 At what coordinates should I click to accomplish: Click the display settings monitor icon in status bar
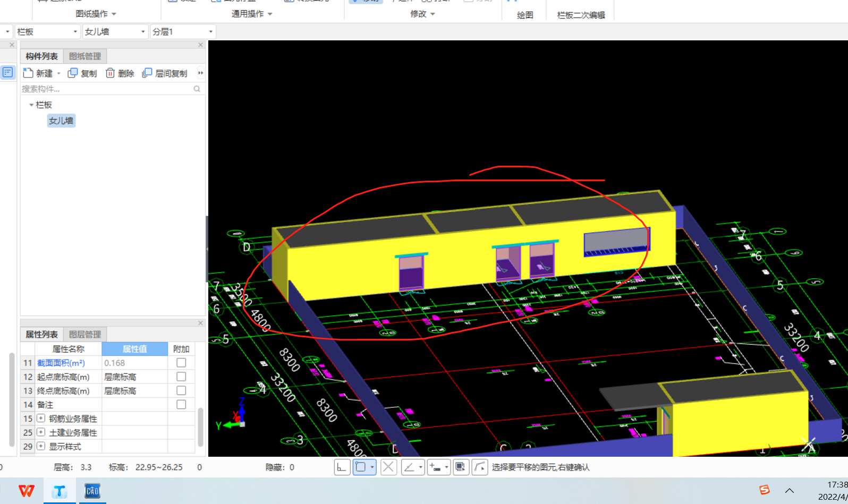(x=461, y=467)
